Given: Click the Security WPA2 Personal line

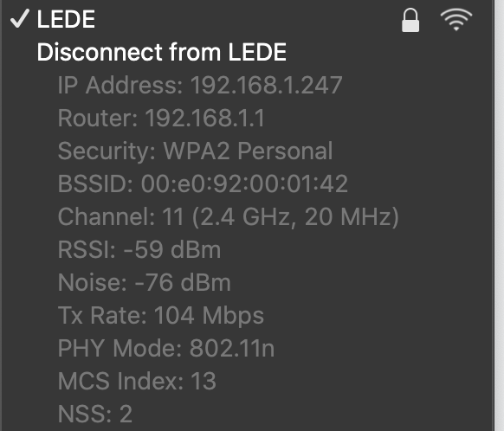Looking at the screenshot, I should 195,151.
